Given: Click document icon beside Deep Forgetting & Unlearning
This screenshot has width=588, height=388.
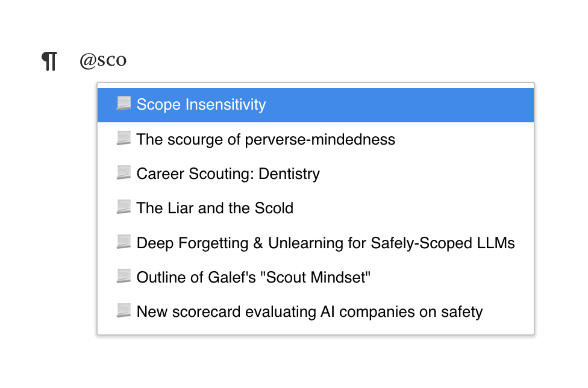Looking at the screenshot, I should pos(124,242).
